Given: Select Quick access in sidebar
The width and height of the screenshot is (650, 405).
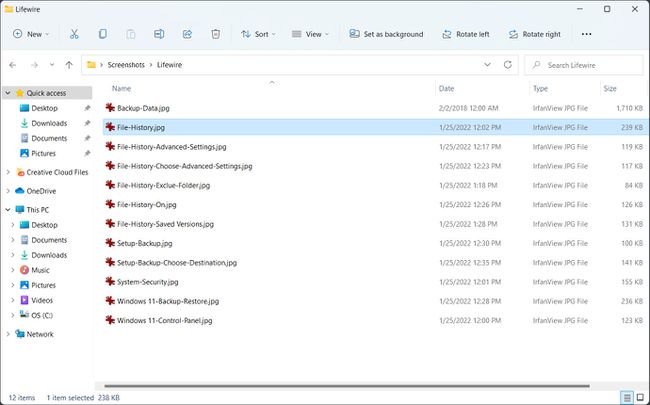Looking at the screenshot, I should pyautogui.click(x=46, y=93).
